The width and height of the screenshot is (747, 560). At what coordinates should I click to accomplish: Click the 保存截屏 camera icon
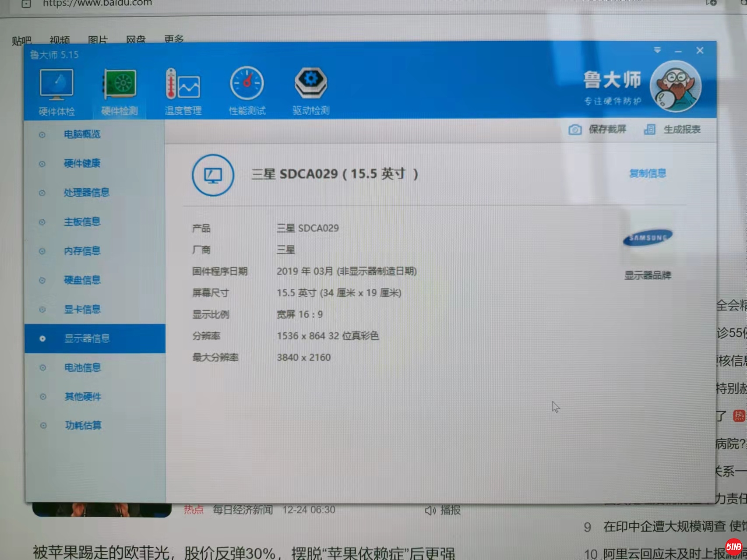click(x=575, y=130)
